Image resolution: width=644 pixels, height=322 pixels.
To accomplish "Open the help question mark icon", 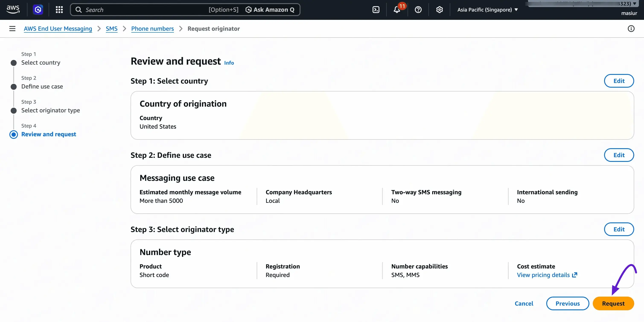I will pyautogui.click(x=418, y=10).
